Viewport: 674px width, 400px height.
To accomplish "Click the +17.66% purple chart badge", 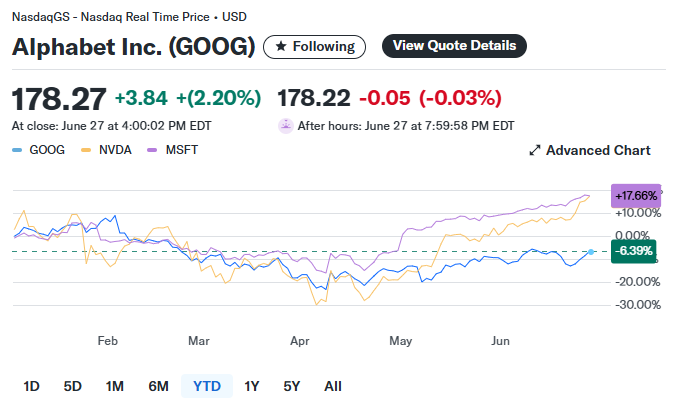I will pyautogui.click(x=636, y=196).
